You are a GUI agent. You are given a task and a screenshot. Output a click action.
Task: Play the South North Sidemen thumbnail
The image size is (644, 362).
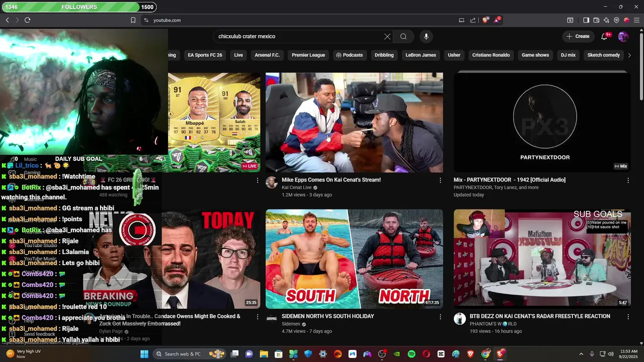[354, 258]
